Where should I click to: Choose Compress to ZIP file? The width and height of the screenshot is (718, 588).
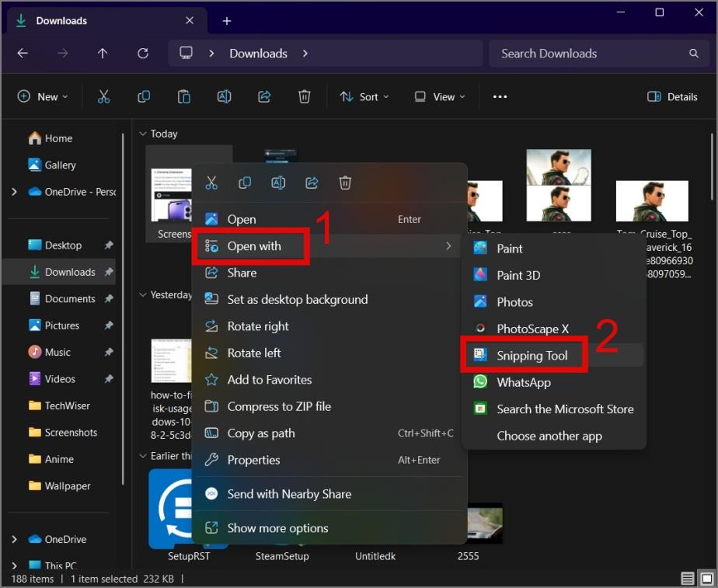coord(326,406)
